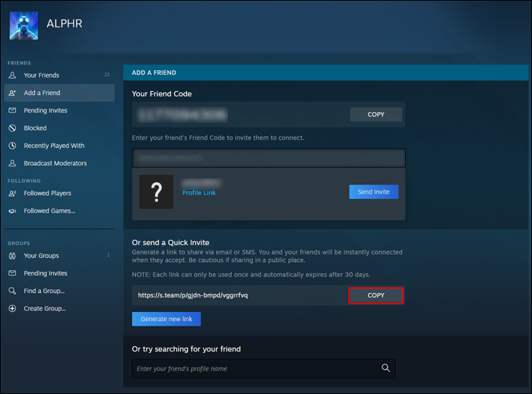532x394 pixels.
Task: Click the Followed Players icon
Action: (x=12, y=193)
